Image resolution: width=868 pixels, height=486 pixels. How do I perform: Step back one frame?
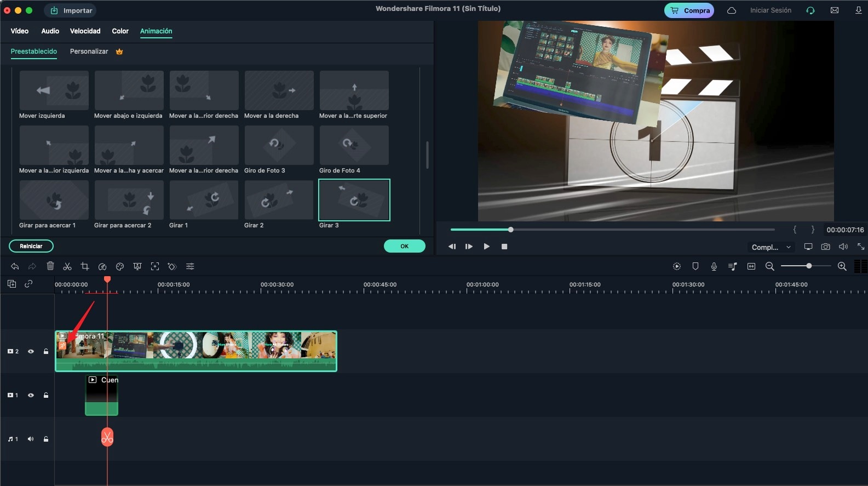point(452,247)
